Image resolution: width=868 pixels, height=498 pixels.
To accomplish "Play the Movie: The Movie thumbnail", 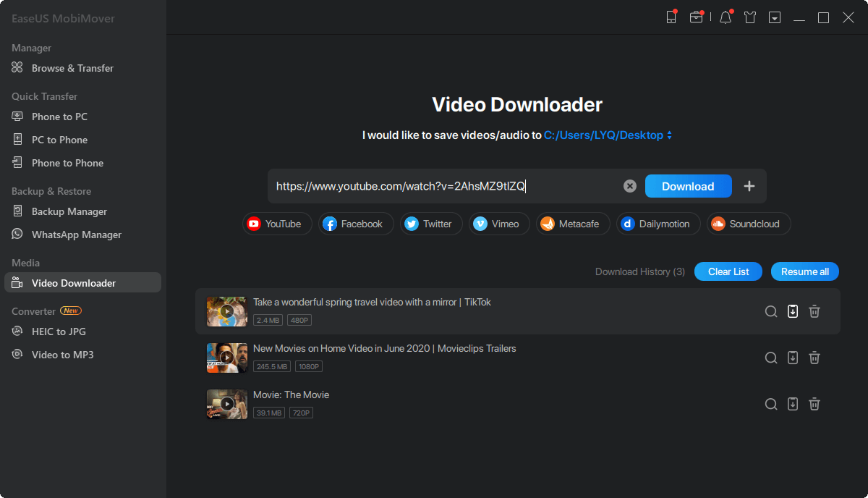I will [x=227, y=404].
